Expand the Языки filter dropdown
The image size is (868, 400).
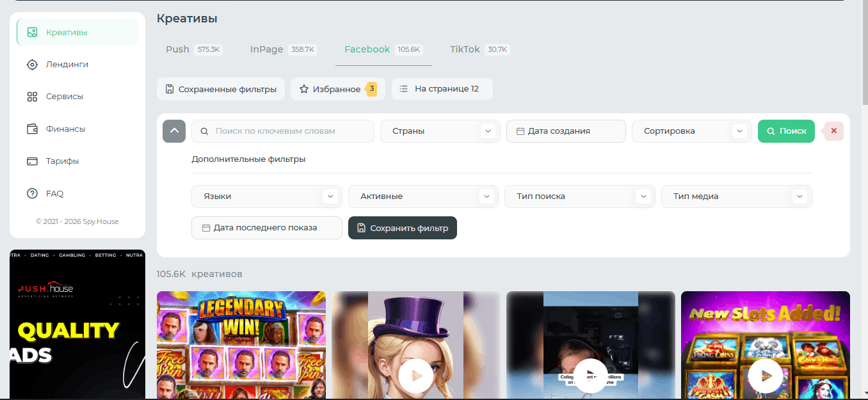click(330, 196)
